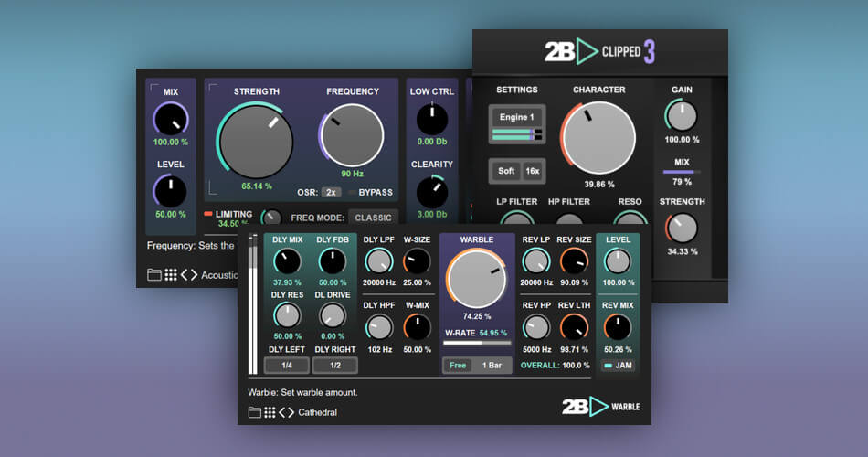Viewport: 868px width, 457px height.
Task: Click the 2B Warble logo
Action: tap(600, 407)
